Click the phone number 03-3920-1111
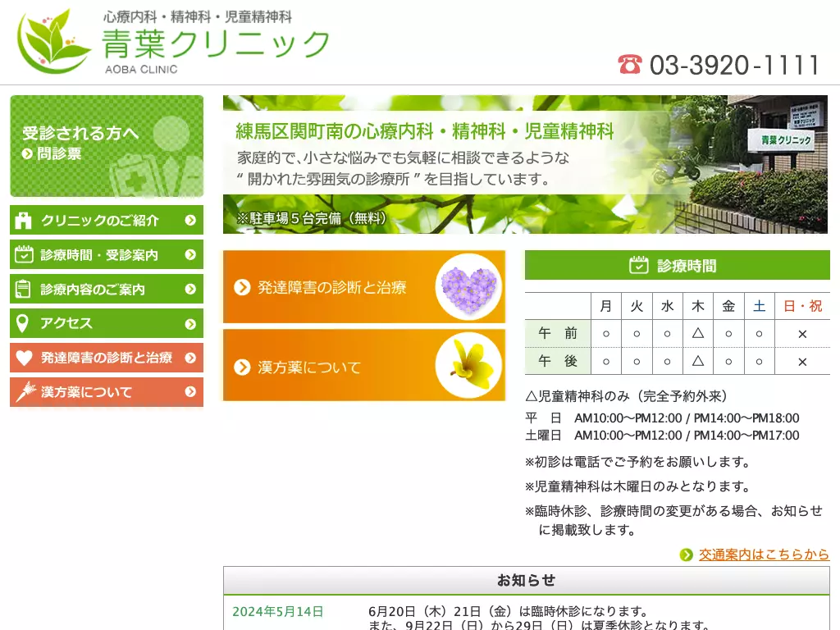 (x=734, y=66)
